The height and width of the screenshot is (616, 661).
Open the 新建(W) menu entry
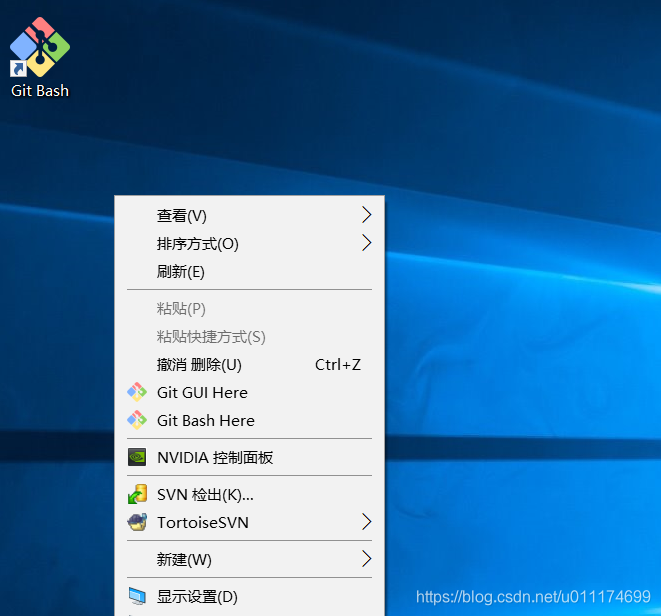pyautogui.click(x=250, y=559)
